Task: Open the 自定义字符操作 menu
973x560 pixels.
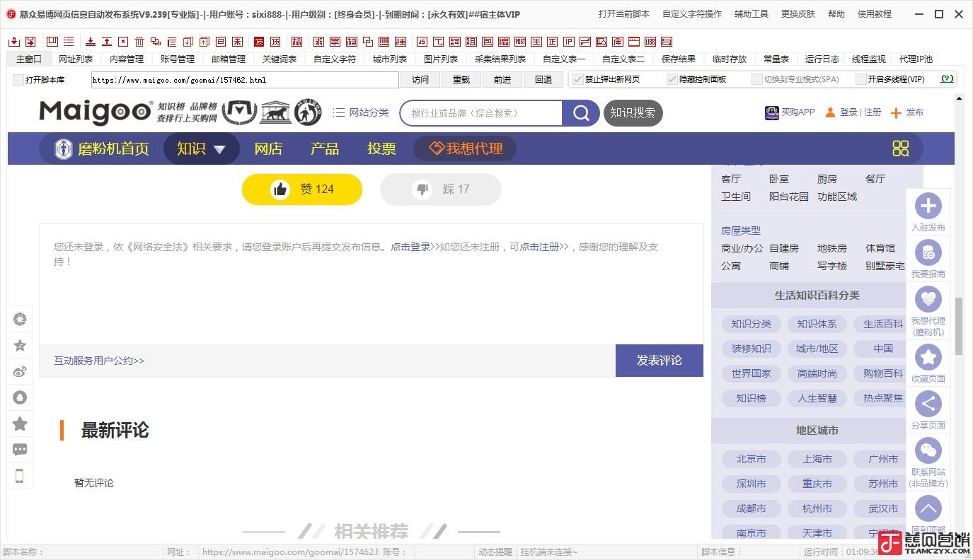Action: click(x=692, y=14)
